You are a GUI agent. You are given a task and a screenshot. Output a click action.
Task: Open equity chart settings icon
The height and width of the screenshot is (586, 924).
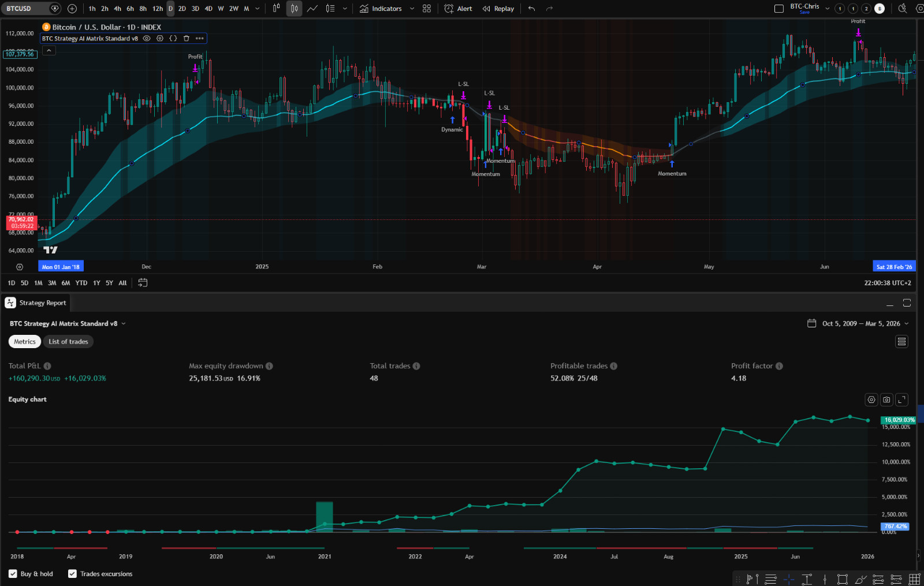coord(872,400)
